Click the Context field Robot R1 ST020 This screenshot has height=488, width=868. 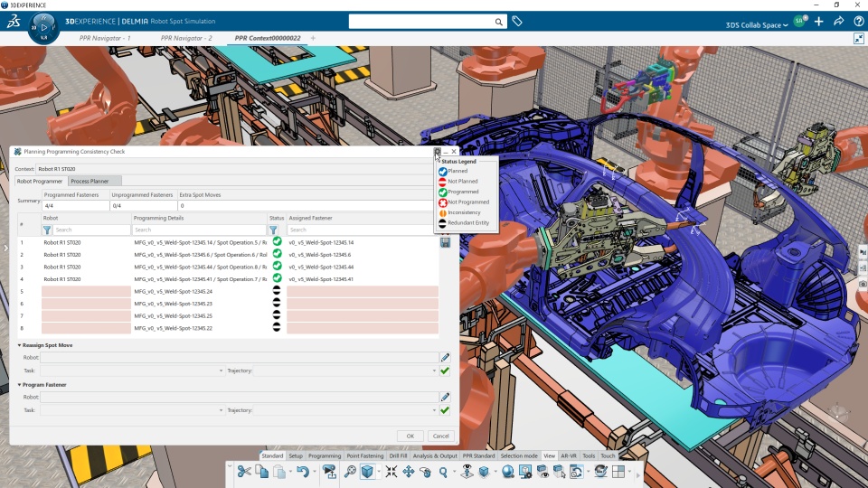click(x=235, y=169)
